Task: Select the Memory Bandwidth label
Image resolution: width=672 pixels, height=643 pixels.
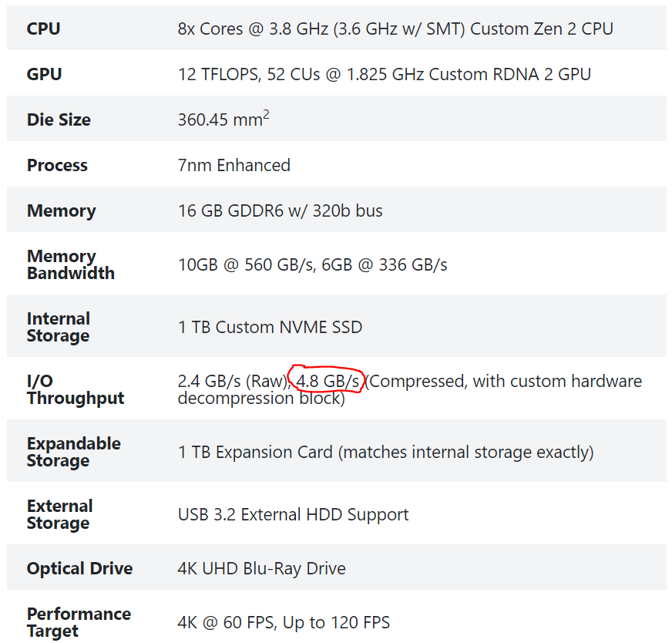Action: point(70,264)
